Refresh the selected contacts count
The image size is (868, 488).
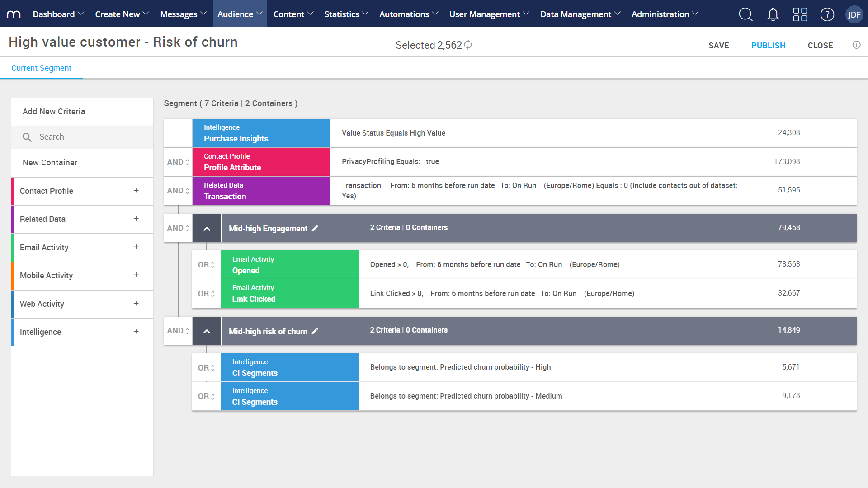tap(468, 45)
